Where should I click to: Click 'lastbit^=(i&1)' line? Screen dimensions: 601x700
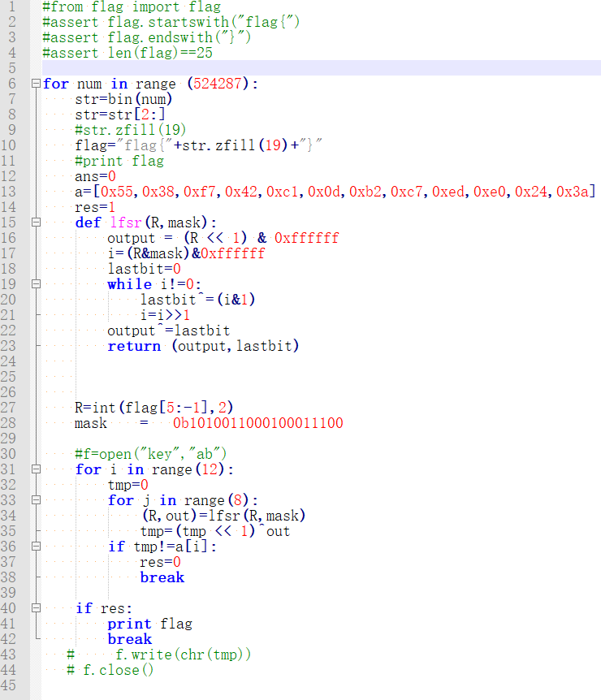pyautogui.click(x=198, y=300)
